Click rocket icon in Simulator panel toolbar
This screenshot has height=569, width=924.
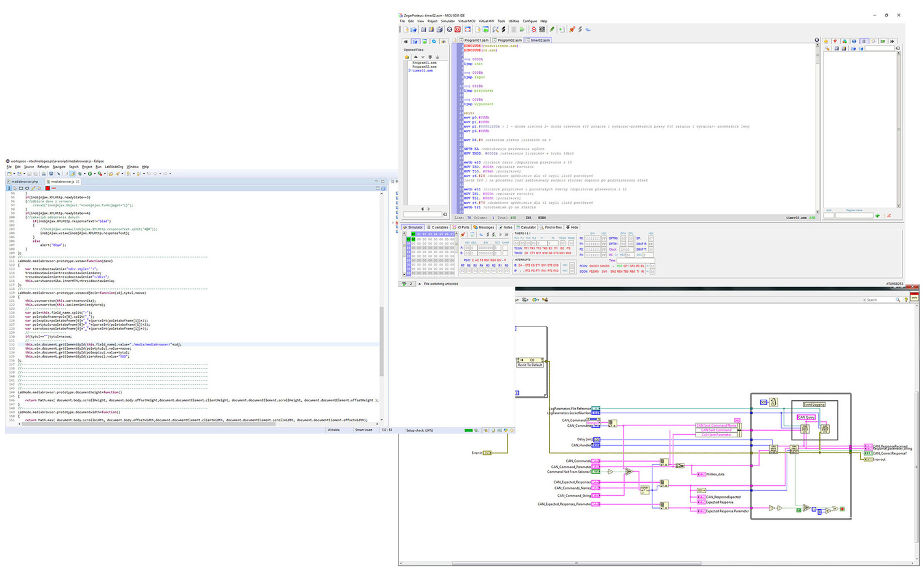(x=463, y=235)
